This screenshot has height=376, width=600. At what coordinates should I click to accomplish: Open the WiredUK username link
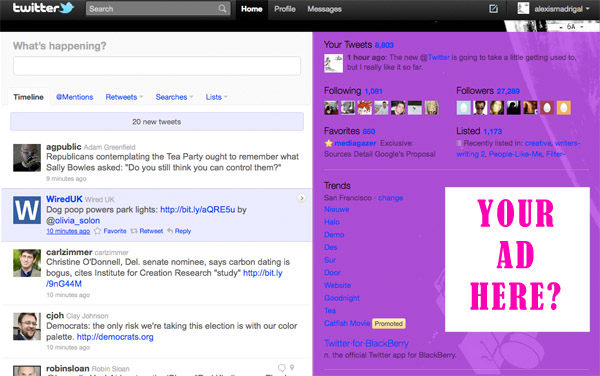point(64,199)
